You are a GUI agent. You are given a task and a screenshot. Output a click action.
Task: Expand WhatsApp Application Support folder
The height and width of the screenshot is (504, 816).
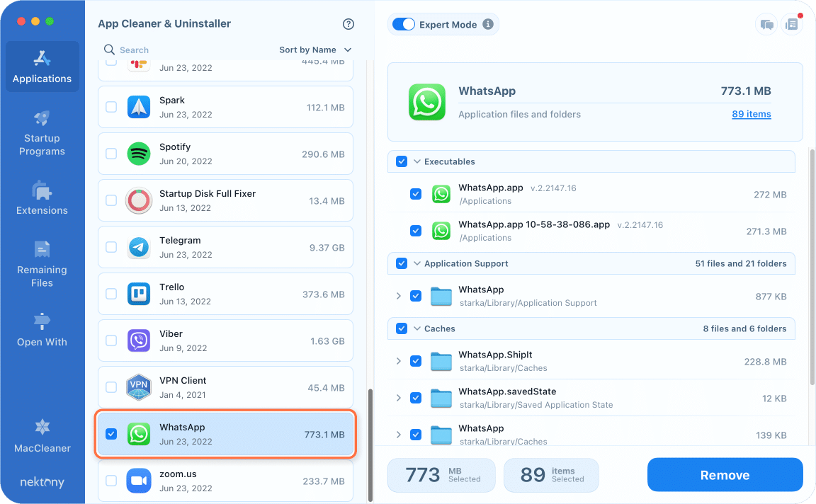tap(399, 296)
